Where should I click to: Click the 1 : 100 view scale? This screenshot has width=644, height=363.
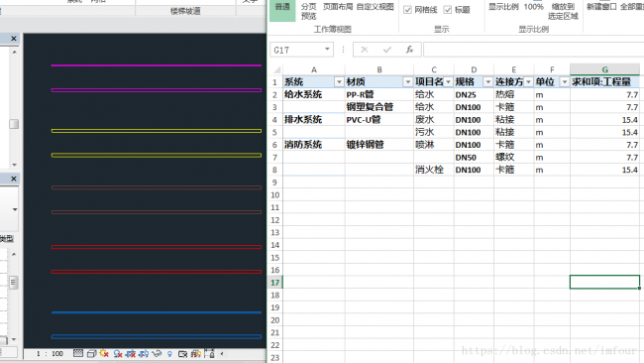coord(50,353)
